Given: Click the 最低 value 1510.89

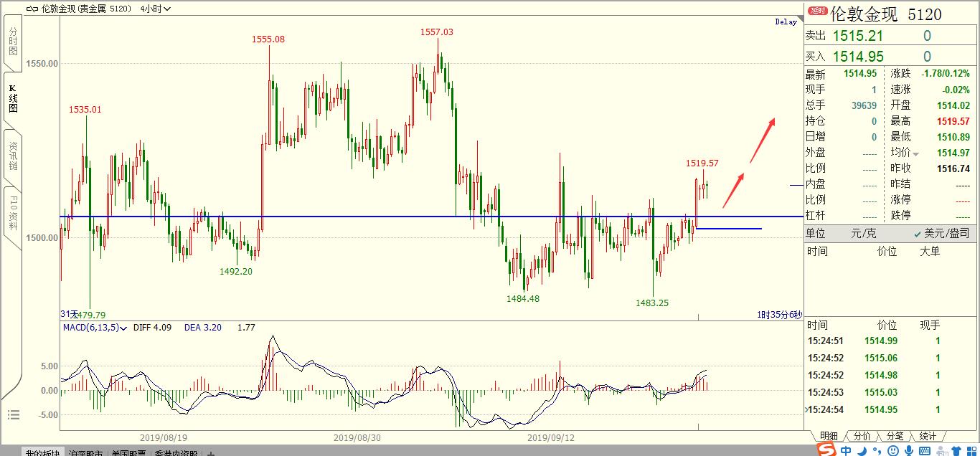Looking at the screenshot, I should point(953,137).
